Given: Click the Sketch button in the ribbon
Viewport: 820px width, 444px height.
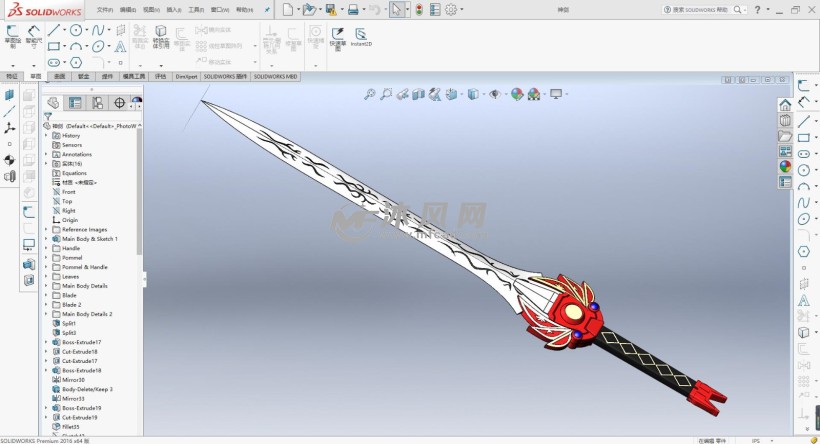Looking at the screenshot, I should 13,36.
